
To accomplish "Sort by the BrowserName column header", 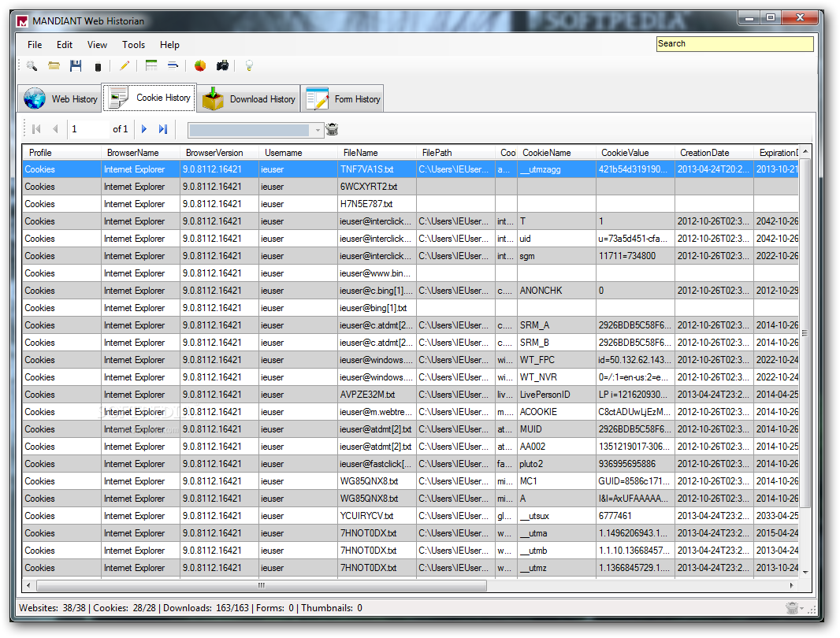I will [140, 153].
